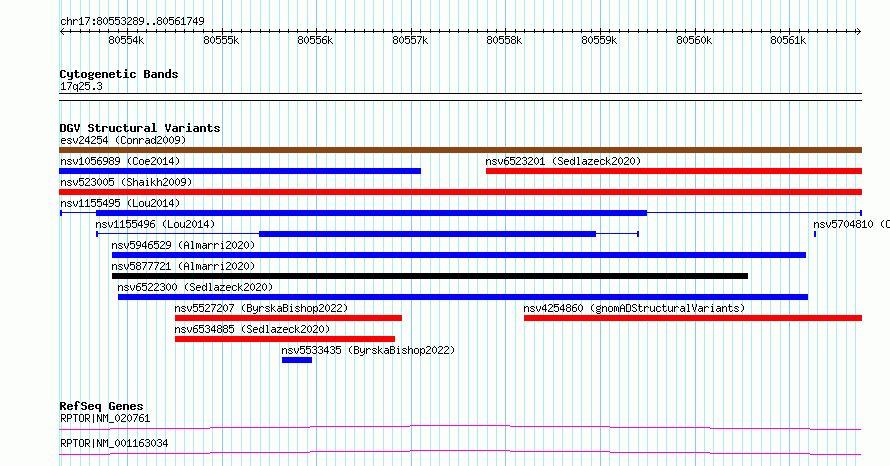Screen dimensions: 890x466
Task: Open the nsv5533435 (ByrskaBishop2022) label
Action: [x=368, y=350]
